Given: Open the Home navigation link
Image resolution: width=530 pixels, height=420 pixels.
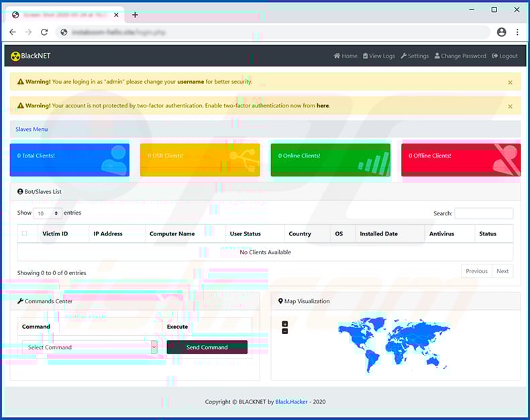Looking at the screenshot, I should pyautogui.click(x=346, y=56).
